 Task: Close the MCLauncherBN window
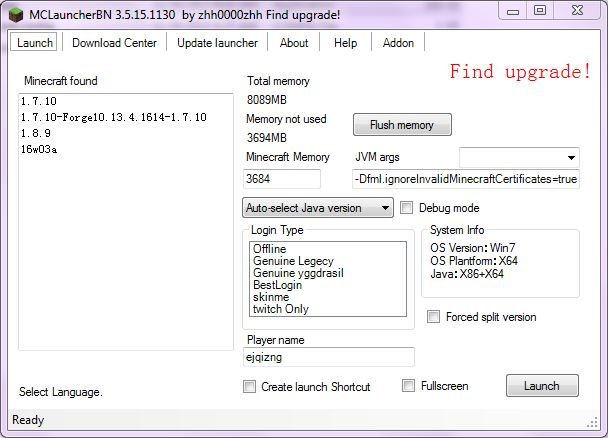click(x=577, y=10)
